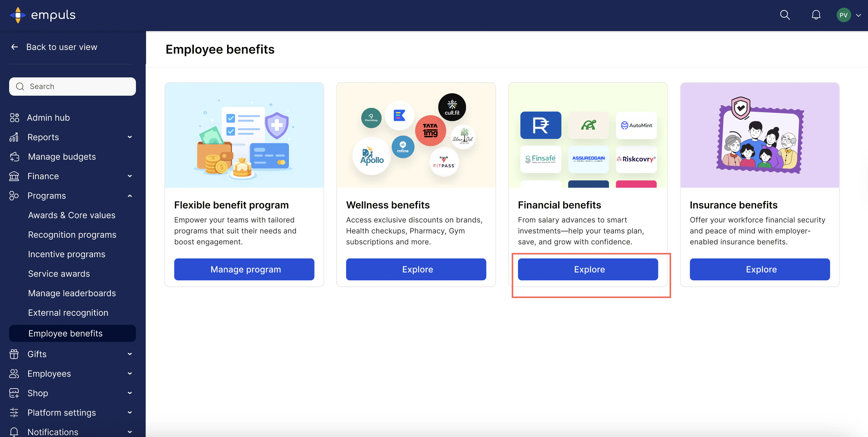Expand the Gifts section chevron

click(130, 354)
